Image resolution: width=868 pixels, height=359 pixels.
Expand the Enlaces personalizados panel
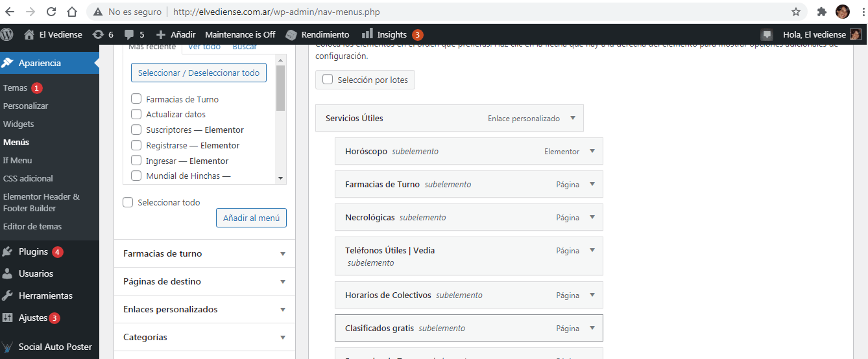pyautogui.click(x=204, y=309)
